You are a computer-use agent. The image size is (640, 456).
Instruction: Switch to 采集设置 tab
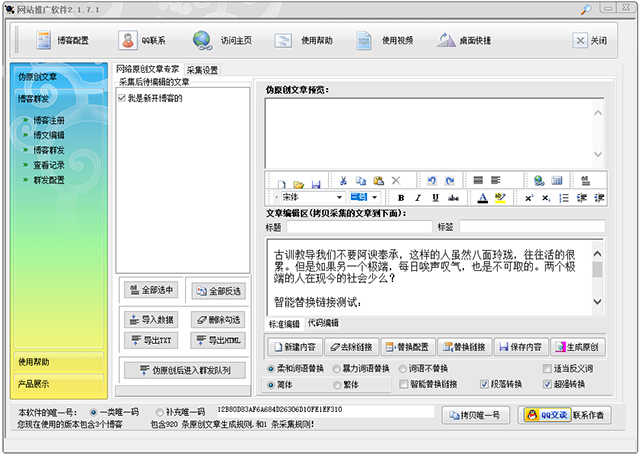pos(202,70)
